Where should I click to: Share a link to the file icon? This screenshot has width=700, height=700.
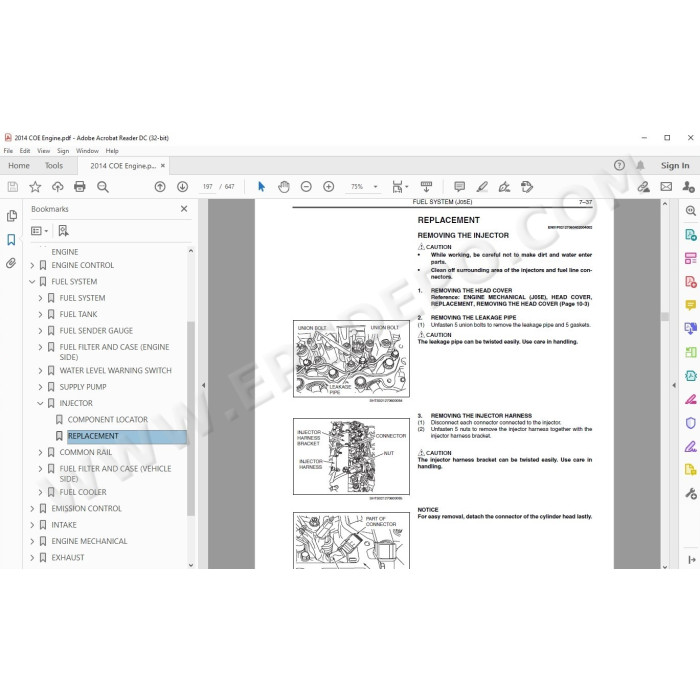point(643,187)
